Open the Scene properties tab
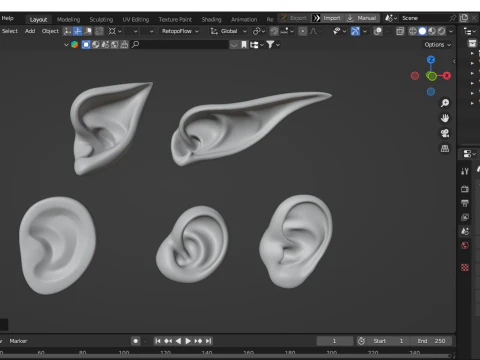The height and width of the screenshot is (360, 480). pos(465,231)
